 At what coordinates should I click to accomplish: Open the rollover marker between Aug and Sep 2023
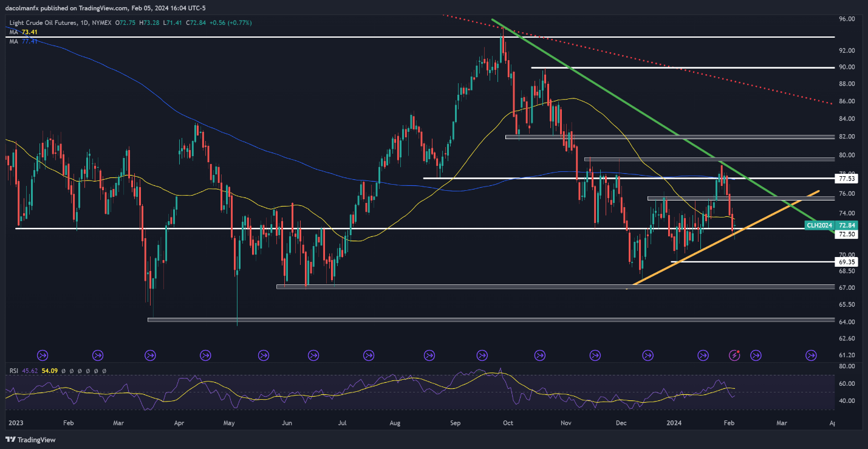click(429, 354)
